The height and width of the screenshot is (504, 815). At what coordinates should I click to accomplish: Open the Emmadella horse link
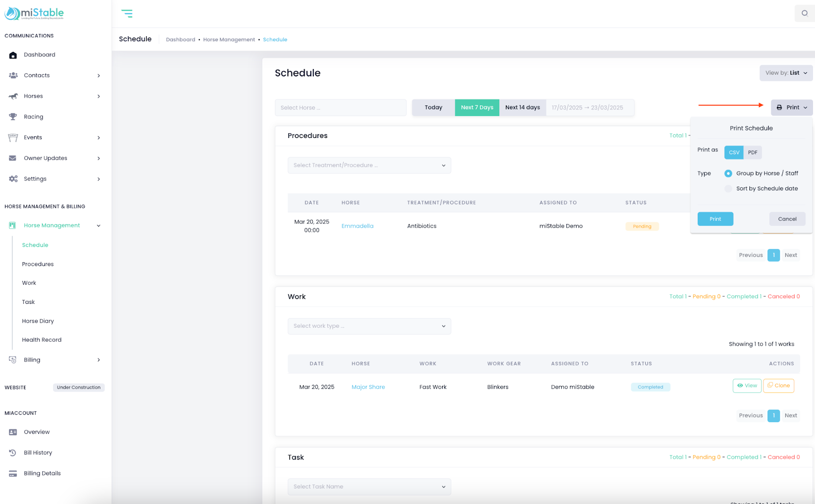tap(357, 226)
